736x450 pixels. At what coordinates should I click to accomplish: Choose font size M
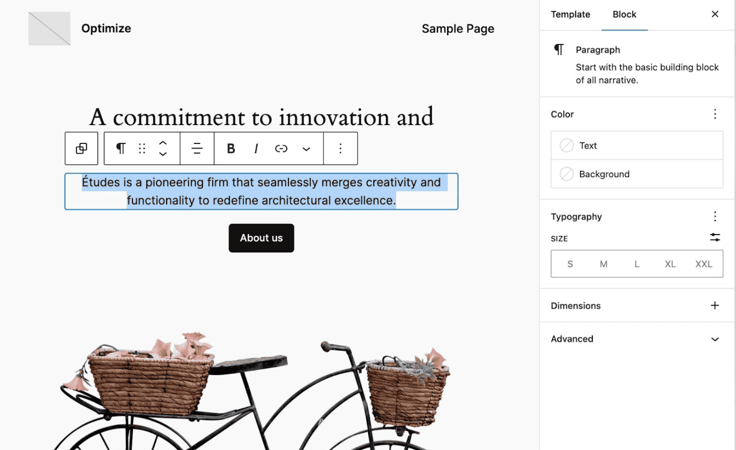pos(603,264)
